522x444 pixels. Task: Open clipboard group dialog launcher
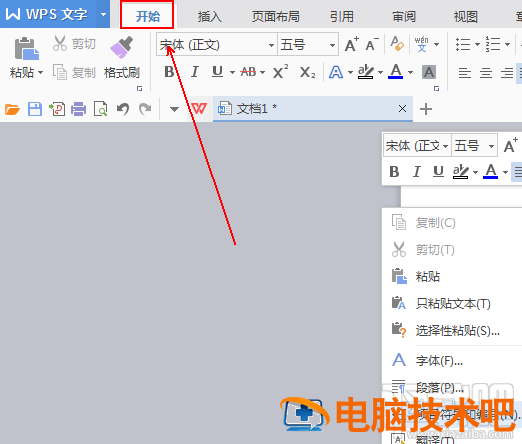tap(139, 89)
